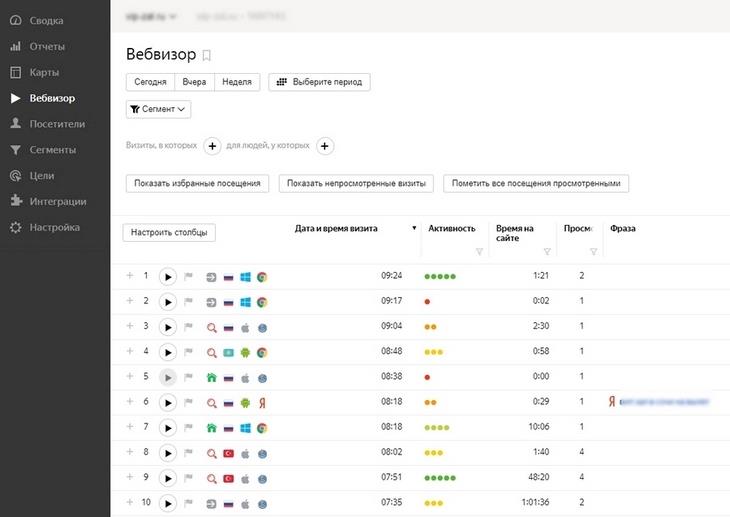
Task: Click the Yandex browser icon in row 6
Action: 262,402
